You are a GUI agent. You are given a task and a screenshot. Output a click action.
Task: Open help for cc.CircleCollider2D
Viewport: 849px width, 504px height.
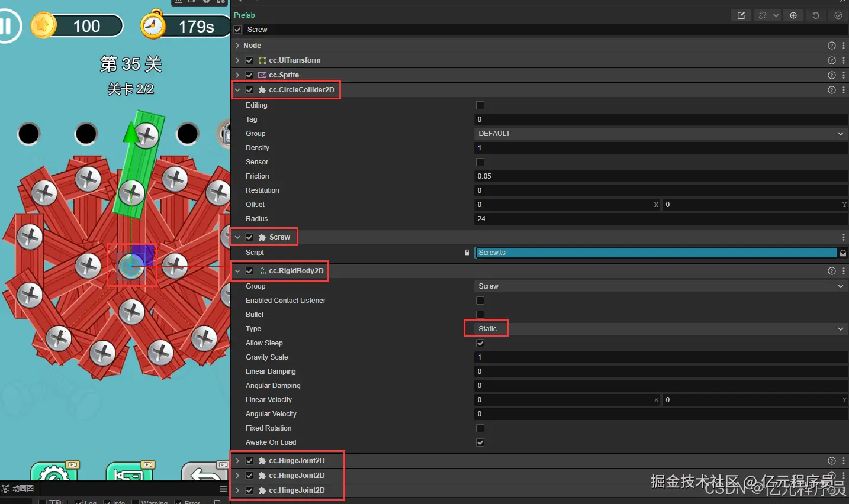click(x=832, y=90)
